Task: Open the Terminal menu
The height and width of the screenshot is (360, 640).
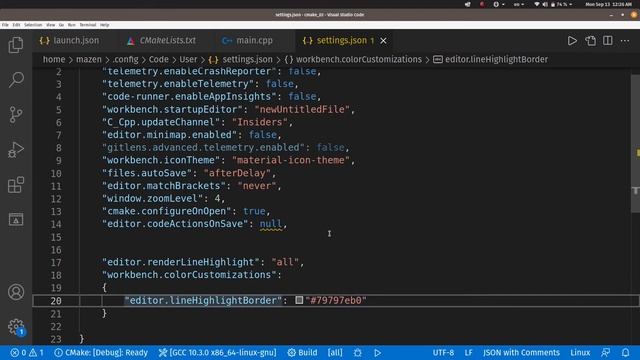Action: (88, 25)
